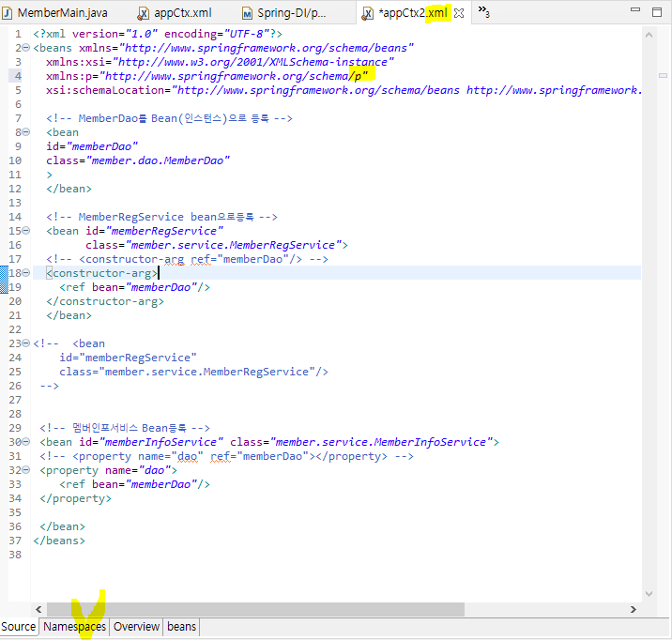This screenshot has height=640, width=672.
Task: Select the *appCtx2.xml editor tab
Action: tap(413, 13)
